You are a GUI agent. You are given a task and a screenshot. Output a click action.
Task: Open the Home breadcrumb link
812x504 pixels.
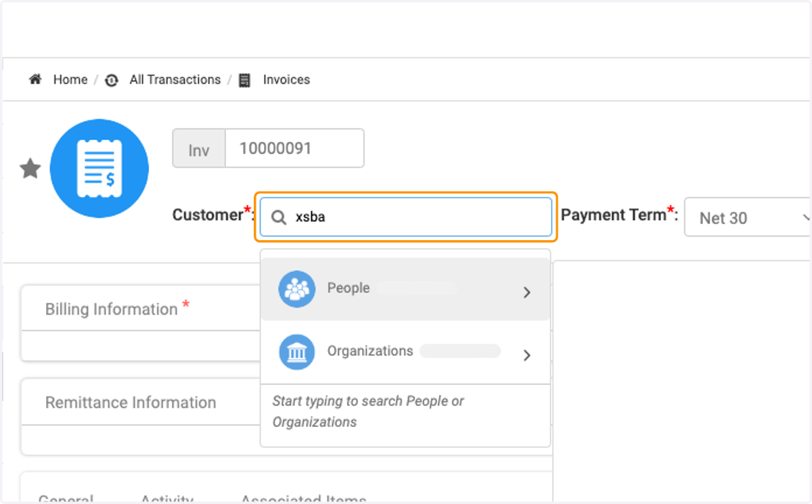70,80
